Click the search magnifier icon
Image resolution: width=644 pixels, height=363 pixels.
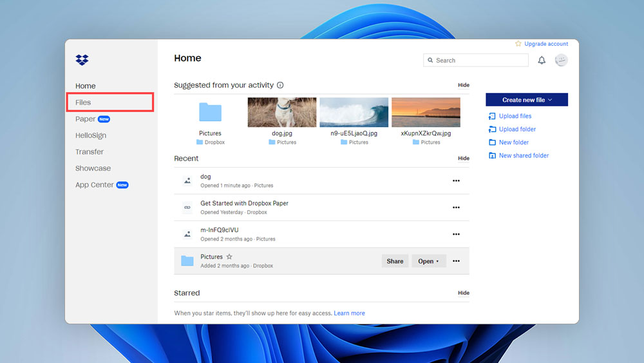pyautogui.click(x=430, y=60)
